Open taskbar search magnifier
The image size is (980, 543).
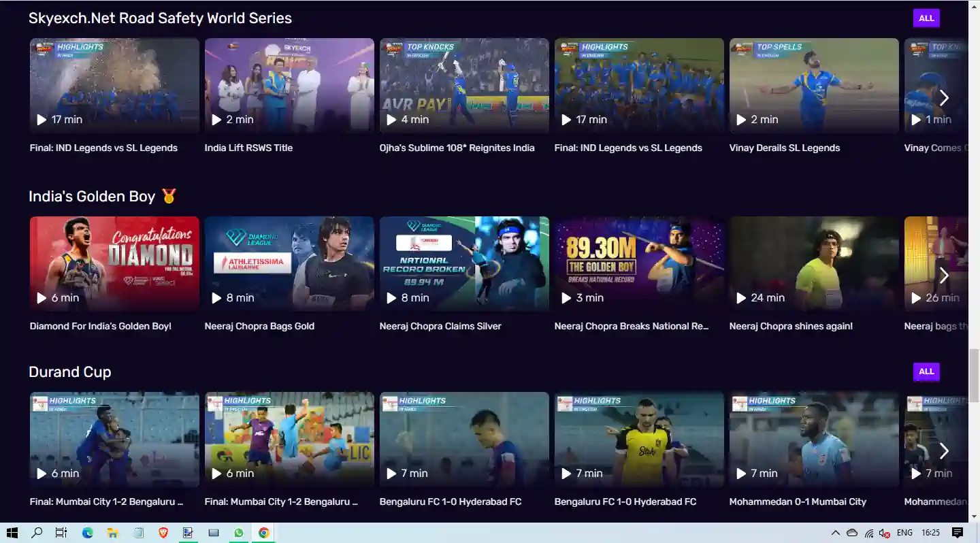[x=37, y=533]
